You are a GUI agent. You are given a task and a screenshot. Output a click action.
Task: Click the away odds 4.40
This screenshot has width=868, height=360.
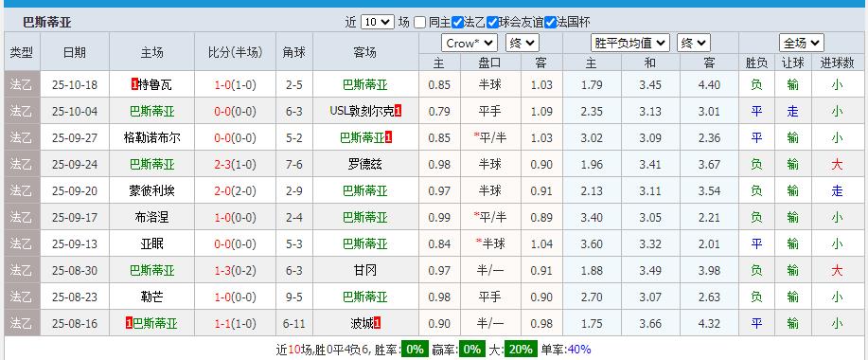(709, 84)
